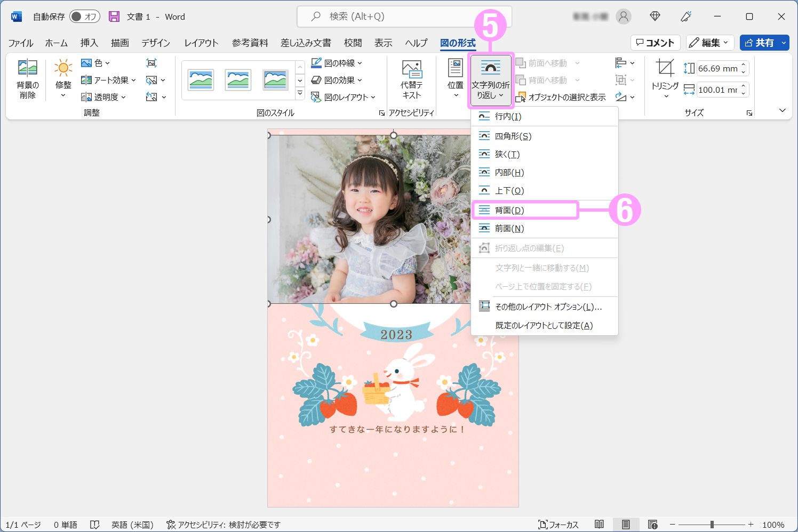The image size is (798, 532).
Task: Open the 位置 (Position) tool
Action: click(454, 78)
